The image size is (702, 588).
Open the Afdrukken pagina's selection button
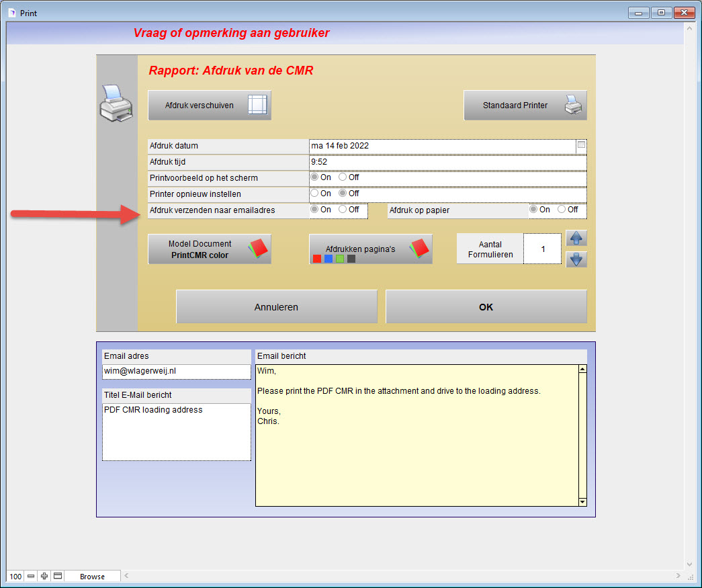(370, 249)
